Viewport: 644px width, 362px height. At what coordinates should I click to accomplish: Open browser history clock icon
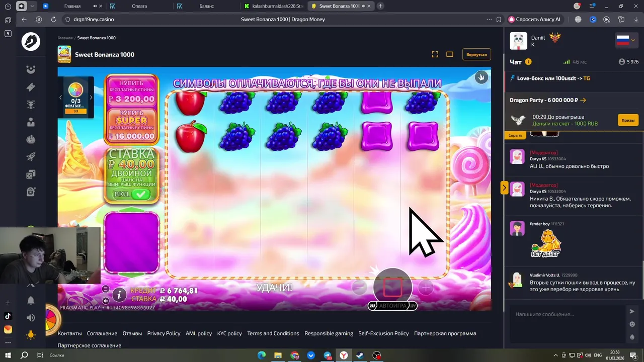click(x=8, y=6)
